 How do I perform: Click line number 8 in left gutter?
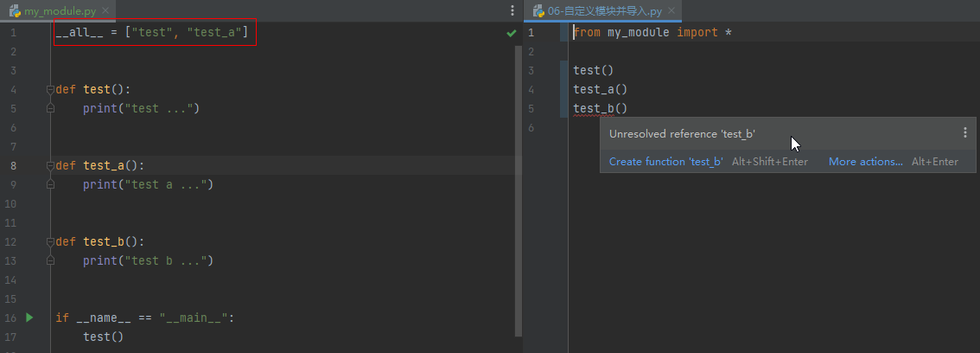13,165
